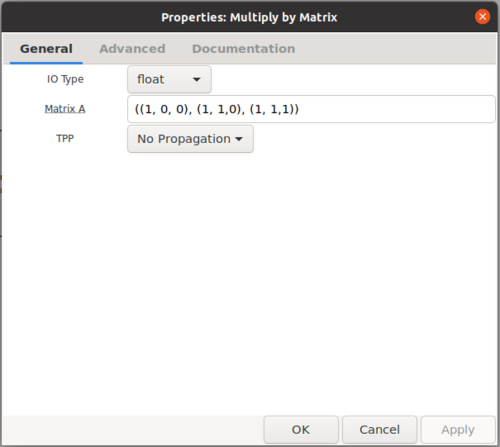Select the float text in the IO Type box

[151, 79]
